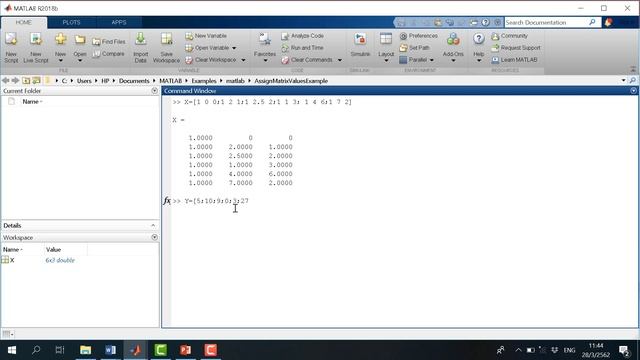
Task: Expand the address bar path dropdown
Action: (623, 80)
